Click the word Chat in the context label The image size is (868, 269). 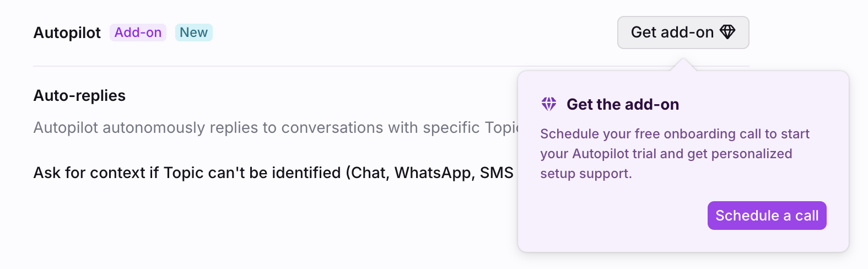pyautogui.click(x=369, y=173)
